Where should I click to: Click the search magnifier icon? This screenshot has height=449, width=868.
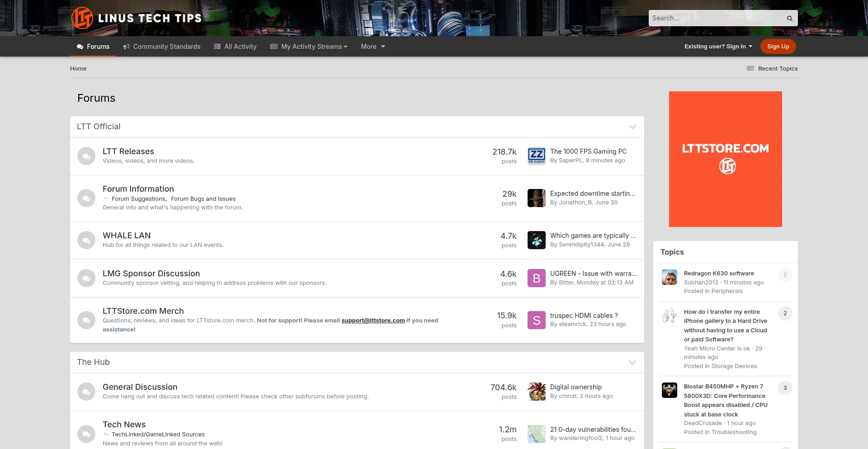[789, 18]
